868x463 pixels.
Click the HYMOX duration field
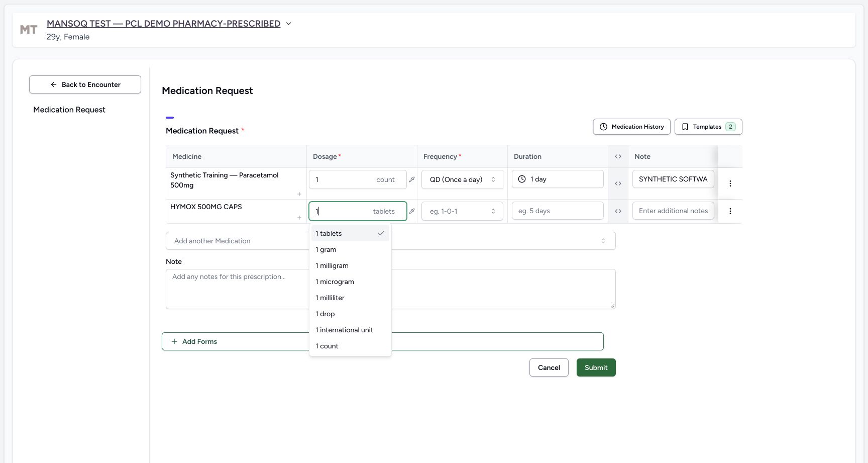pos(558,211)
